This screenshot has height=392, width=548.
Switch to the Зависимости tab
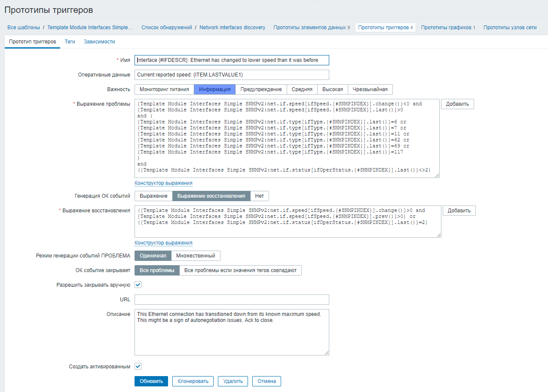99,42
